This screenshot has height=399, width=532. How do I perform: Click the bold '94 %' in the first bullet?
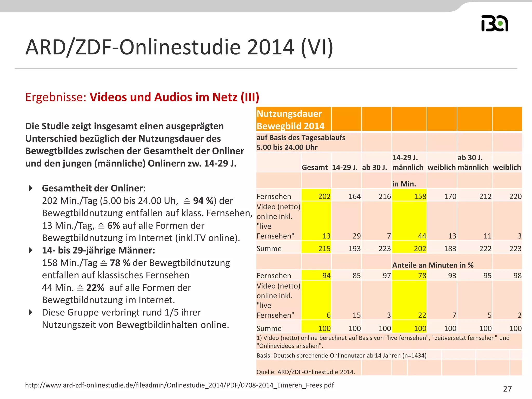203,201
